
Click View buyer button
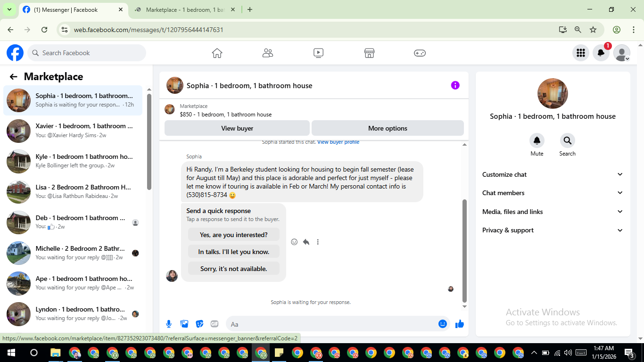237,128
